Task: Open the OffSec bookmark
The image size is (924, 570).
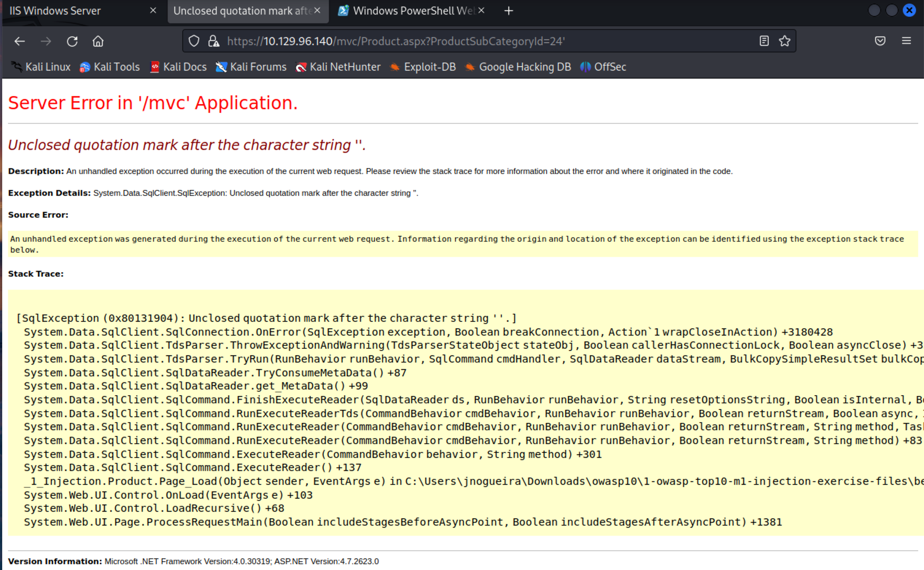Action: pos(603,67)
